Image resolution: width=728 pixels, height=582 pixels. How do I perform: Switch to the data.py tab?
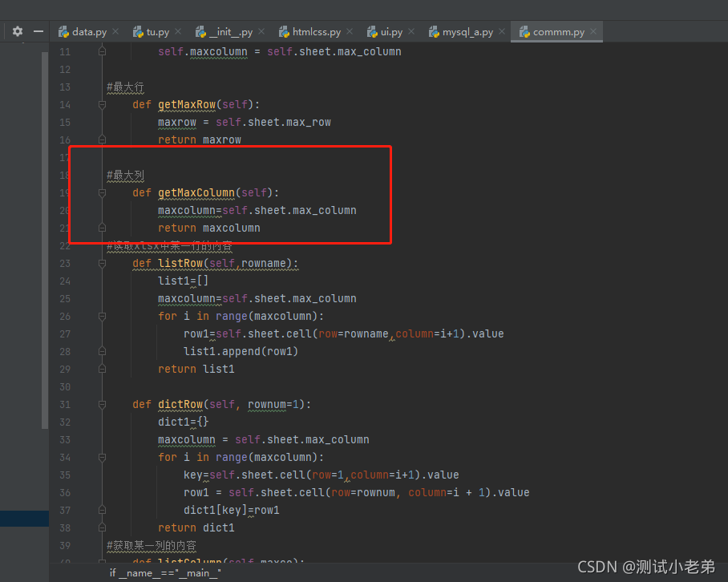[89, 31]
